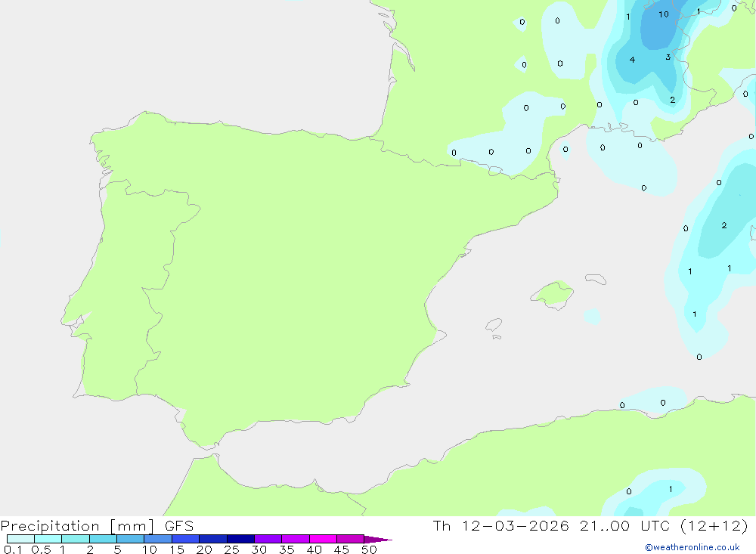Click the legend swatch between 1 and 2

click(75, 539)
